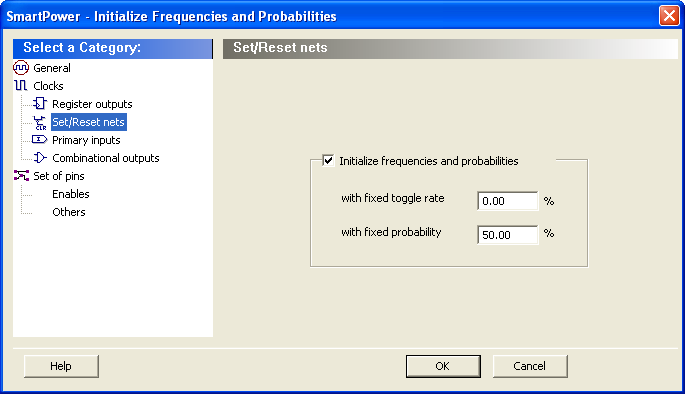The image size is (685, 394).
Task: Click the Primary inputs port icon
Action: point(39,140)
